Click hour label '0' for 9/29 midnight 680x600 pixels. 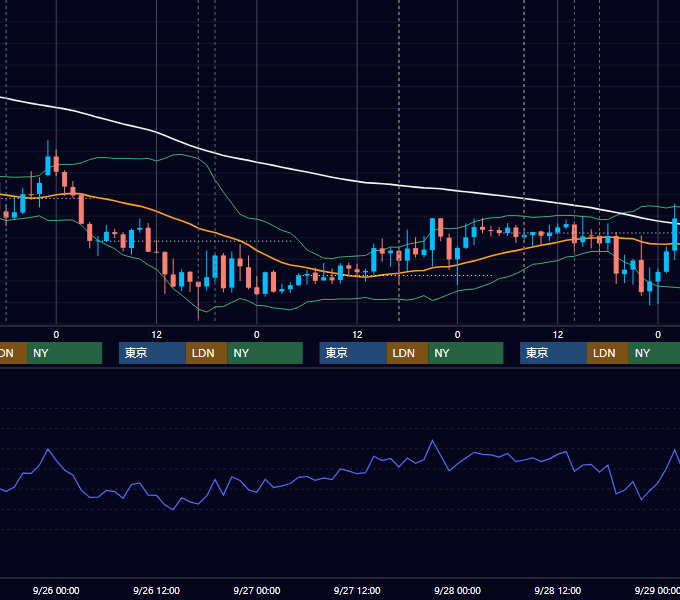tap(658, 335)
